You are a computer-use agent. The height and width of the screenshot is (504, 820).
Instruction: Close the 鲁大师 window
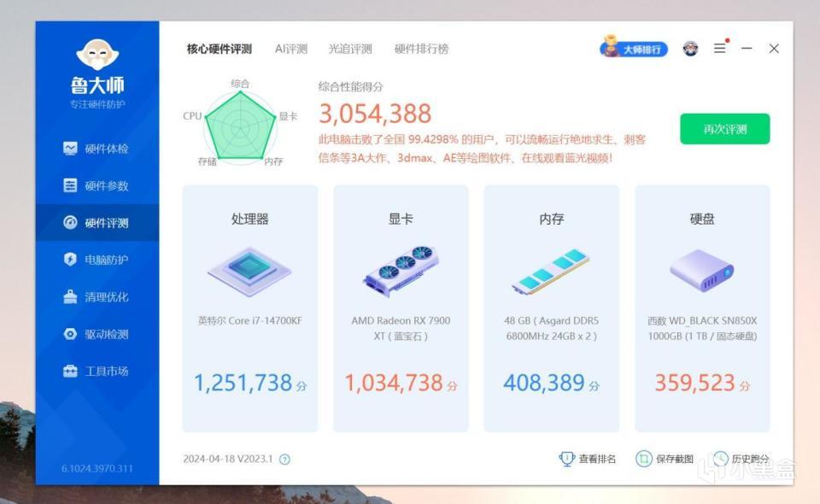(774, 48)
